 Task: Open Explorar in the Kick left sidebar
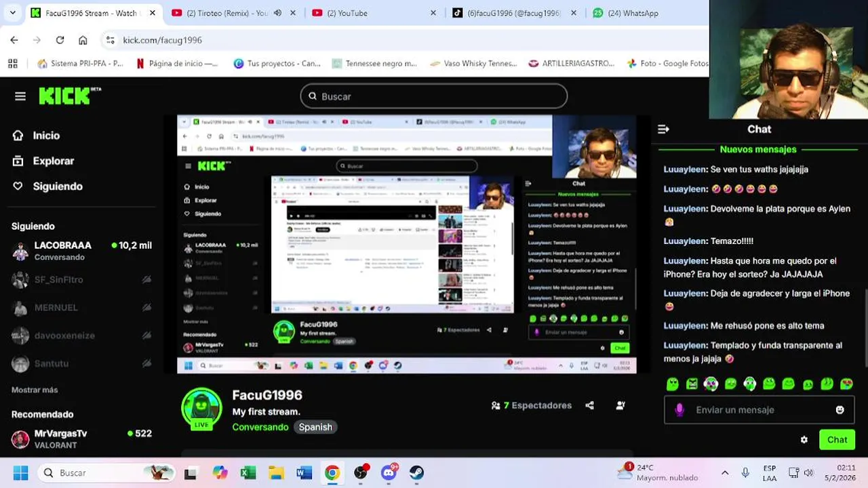[x=43, y=161]
